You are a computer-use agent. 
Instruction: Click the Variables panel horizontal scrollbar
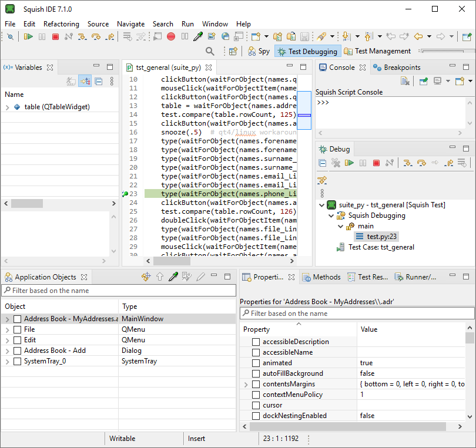(27, 203)
